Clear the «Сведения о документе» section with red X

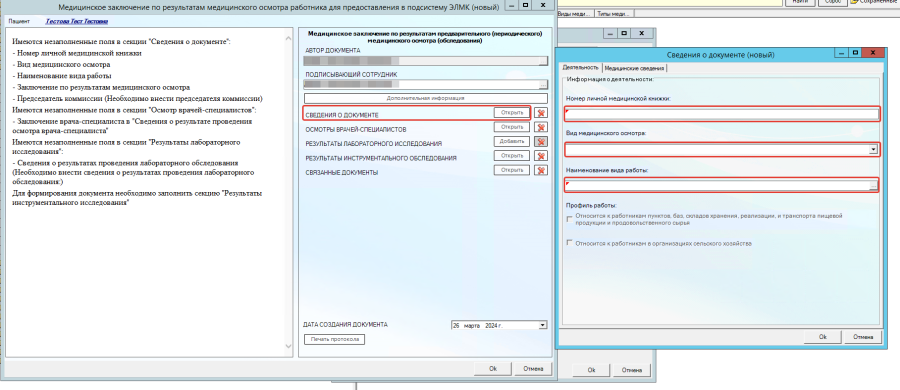click(541, 113)
